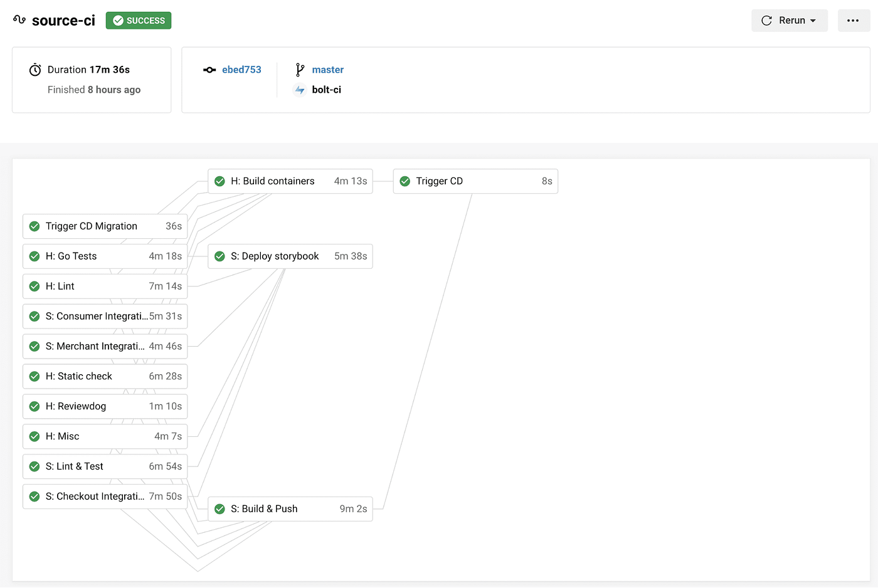878x588 pixels.
Task: Click the 9m 2s time on Build & Push
Action: [353, 509]
